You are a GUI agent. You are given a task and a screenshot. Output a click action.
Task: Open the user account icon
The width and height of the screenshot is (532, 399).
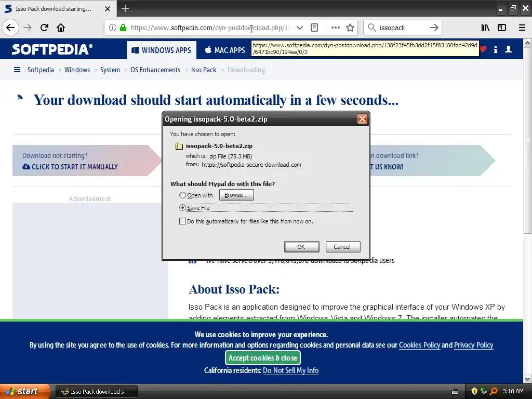tap(508, 49)
